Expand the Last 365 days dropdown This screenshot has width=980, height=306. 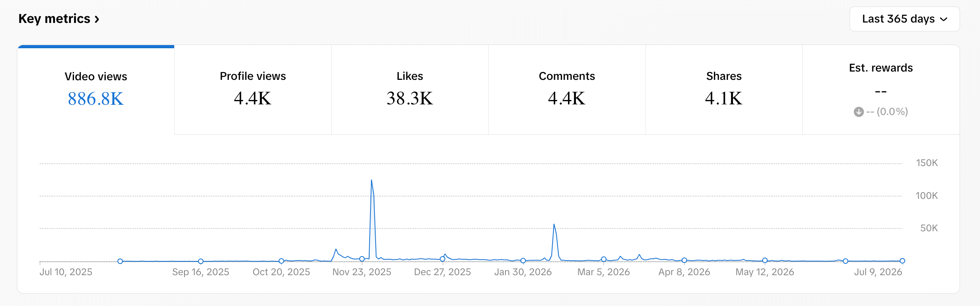[x=904, y=19]
